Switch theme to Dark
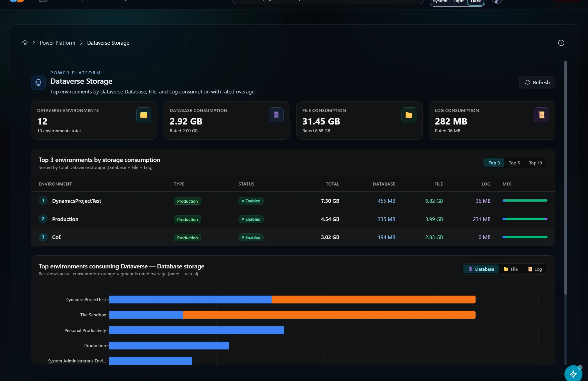This screenshot has height=381, width=588. click(476, 2)
